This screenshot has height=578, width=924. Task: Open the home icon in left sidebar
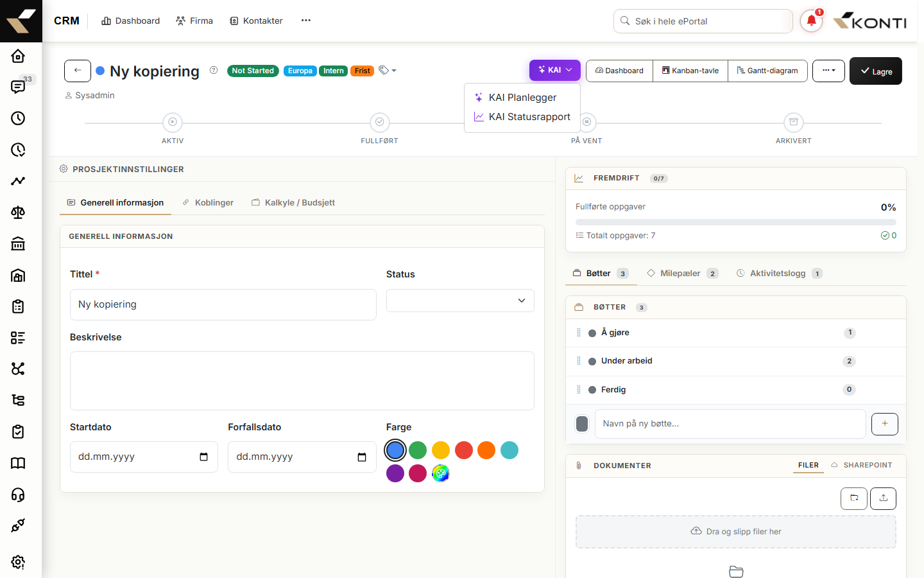18,56
